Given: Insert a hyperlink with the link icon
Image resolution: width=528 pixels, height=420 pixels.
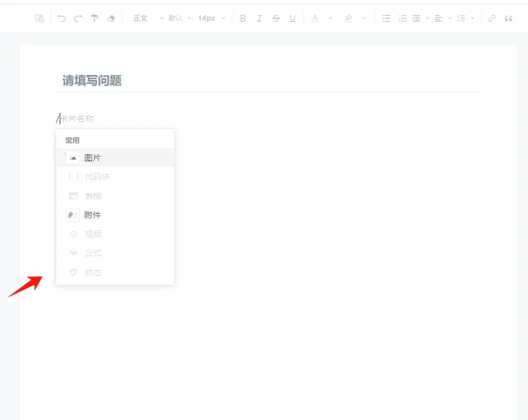Looking at the screenshot, I should pos(491,18).
